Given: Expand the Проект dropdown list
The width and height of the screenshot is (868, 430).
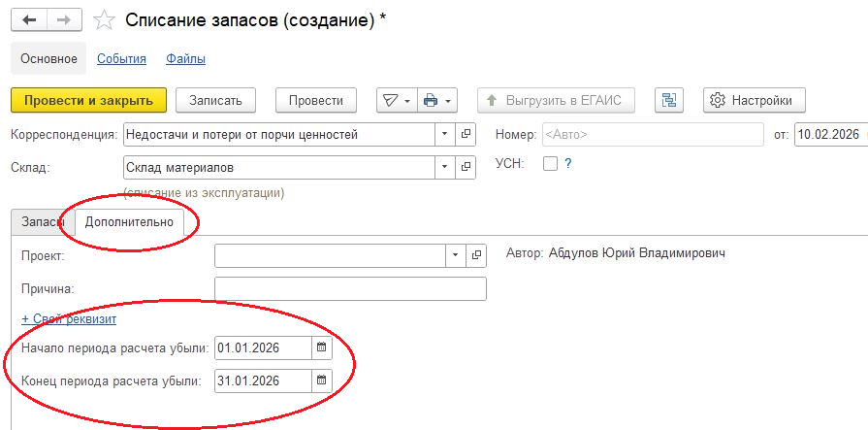Looking at the screenshot, I should 455,255.
